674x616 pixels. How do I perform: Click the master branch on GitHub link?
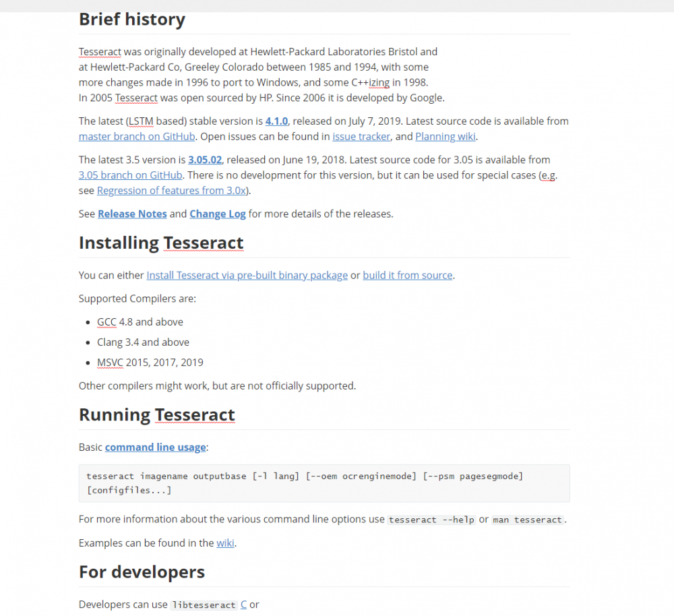[x=137, y=136]
